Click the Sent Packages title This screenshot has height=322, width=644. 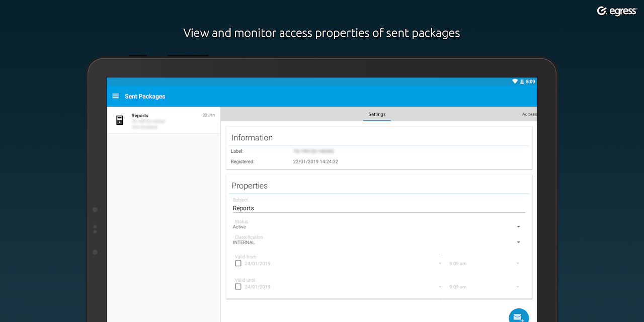145,96
